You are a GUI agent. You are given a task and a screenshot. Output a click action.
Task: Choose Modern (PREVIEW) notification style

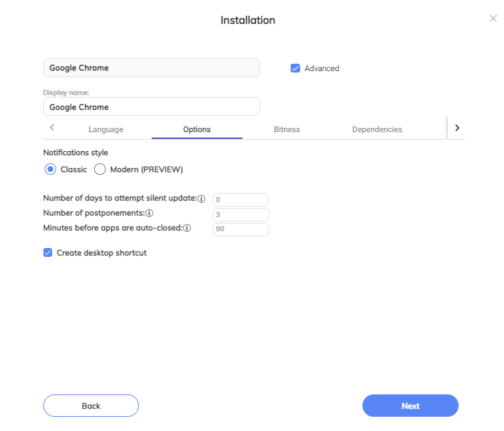coord(100,169)
